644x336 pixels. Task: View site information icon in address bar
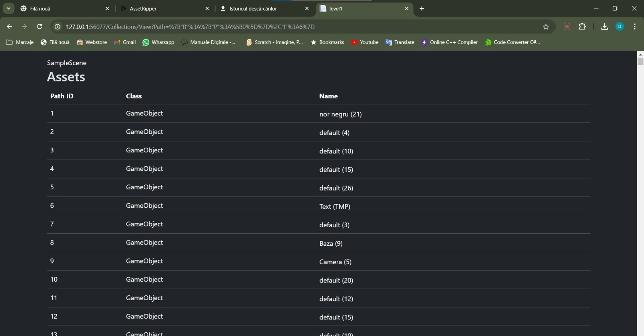click(x=58, y=27)
